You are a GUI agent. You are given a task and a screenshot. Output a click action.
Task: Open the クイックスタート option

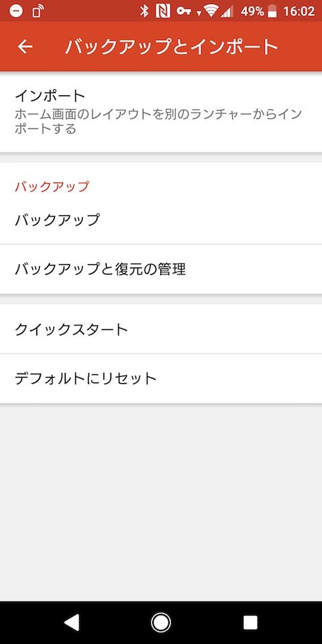coord(161,329)
